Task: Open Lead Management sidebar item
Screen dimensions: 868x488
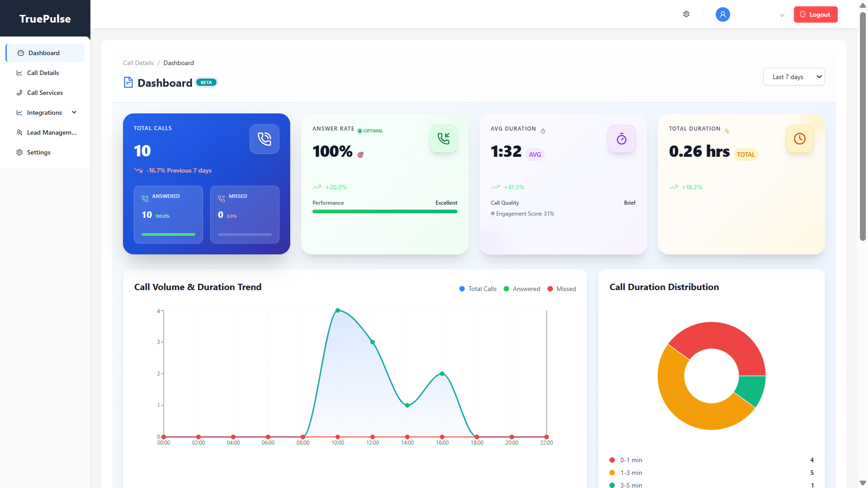Action: coord(45,132)
